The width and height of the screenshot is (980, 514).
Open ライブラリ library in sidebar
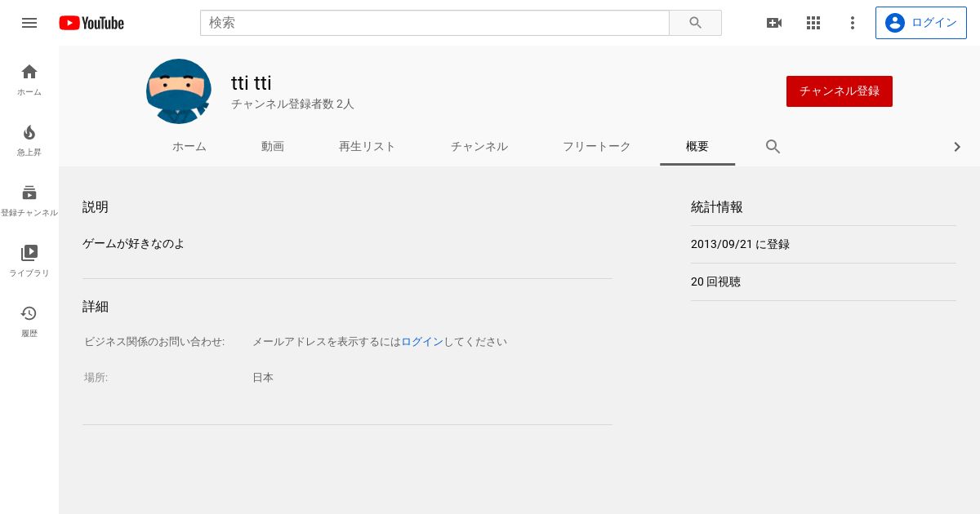coord(29,261)
